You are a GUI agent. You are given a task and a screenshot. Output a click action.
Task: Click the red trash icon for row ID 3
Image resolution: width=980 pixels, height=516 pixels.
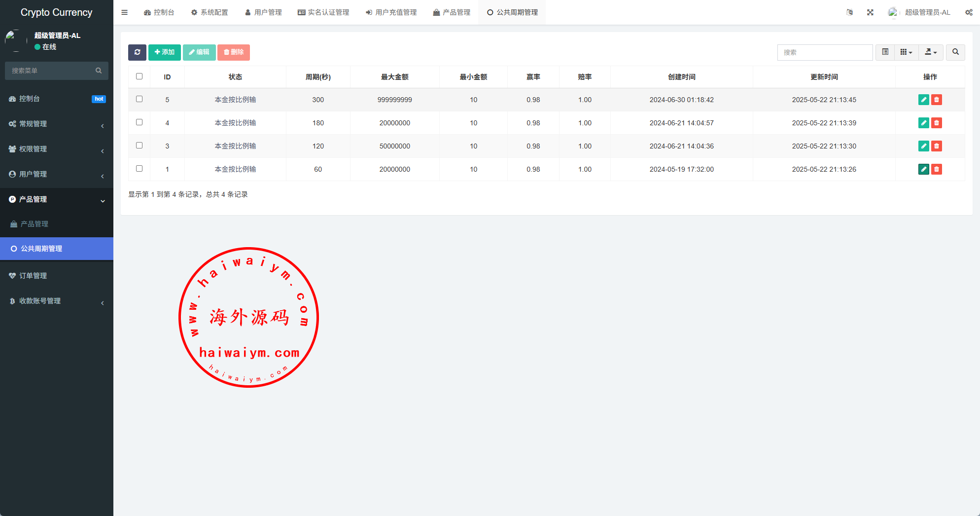pos(937,146)
